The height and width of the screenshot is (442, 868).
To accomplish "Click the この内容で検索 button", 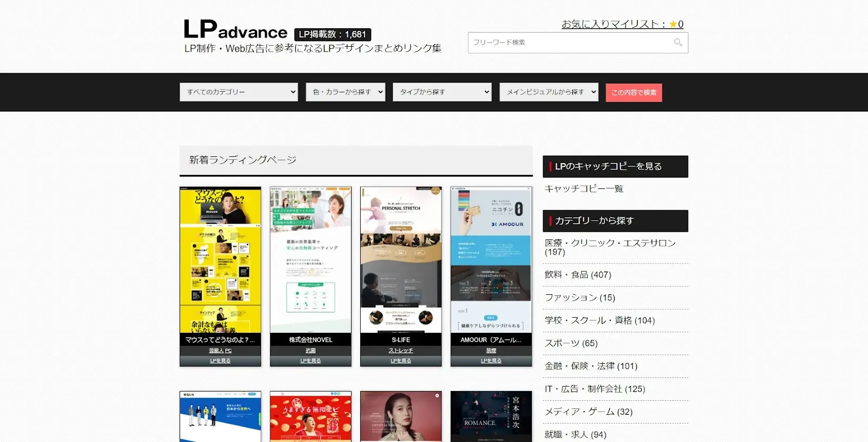I will click(x=634, y=92).
